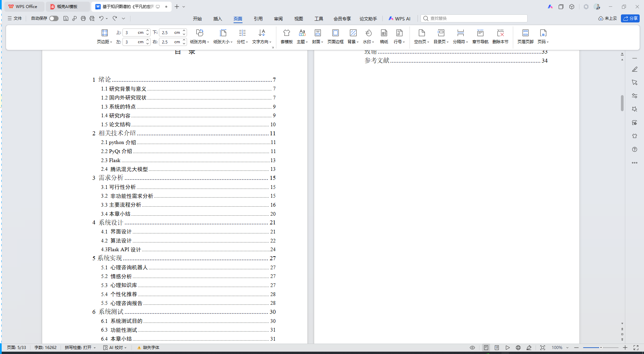This screenshot has height=354, width=644.
Task: Open the 文件 file menu
Action: [15, 18]
